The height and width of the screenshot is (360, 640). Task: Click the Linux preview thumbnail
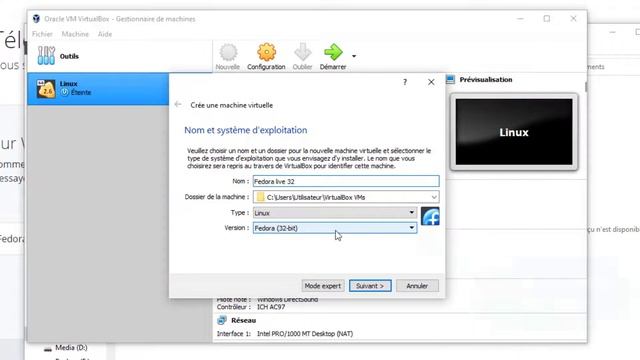click(514, 132)
